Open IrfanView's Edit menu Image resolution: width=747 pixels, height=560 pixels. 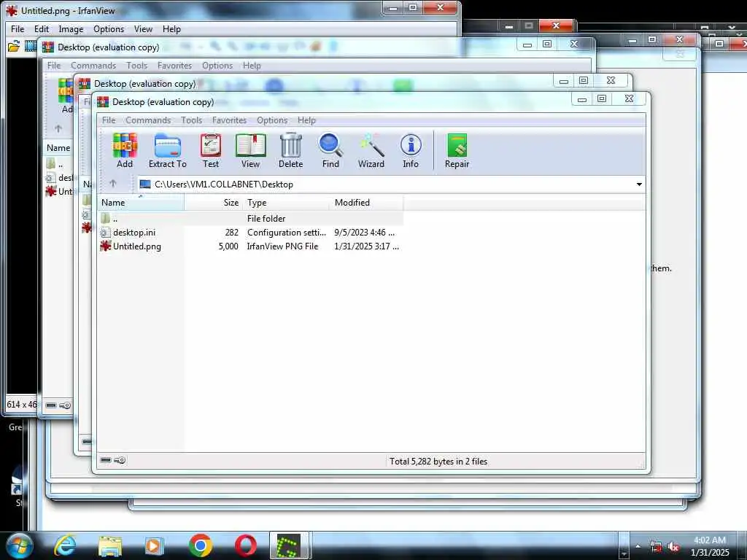[x=42, y=29]
